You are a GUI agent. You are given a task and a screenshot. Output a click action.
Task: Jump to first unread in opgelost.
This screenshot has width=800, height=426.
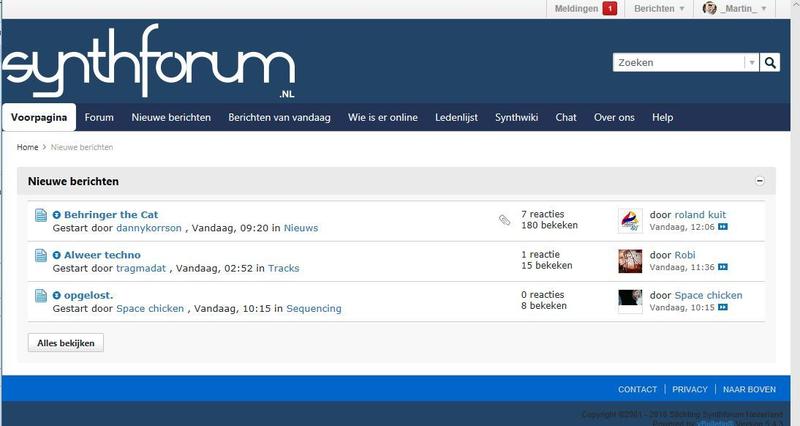pos(57,295)
